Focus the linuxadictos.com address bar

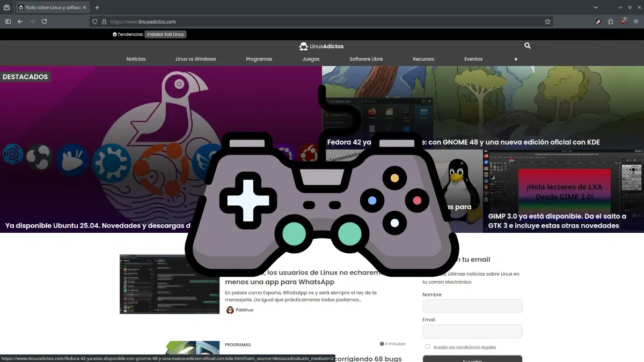[321, 21]
